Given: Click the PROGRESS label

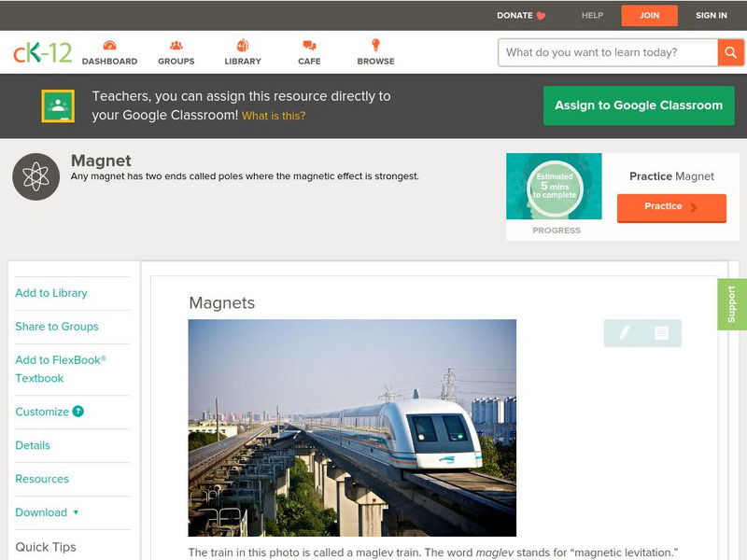Looking at the screenshot, I should (557, 231).
